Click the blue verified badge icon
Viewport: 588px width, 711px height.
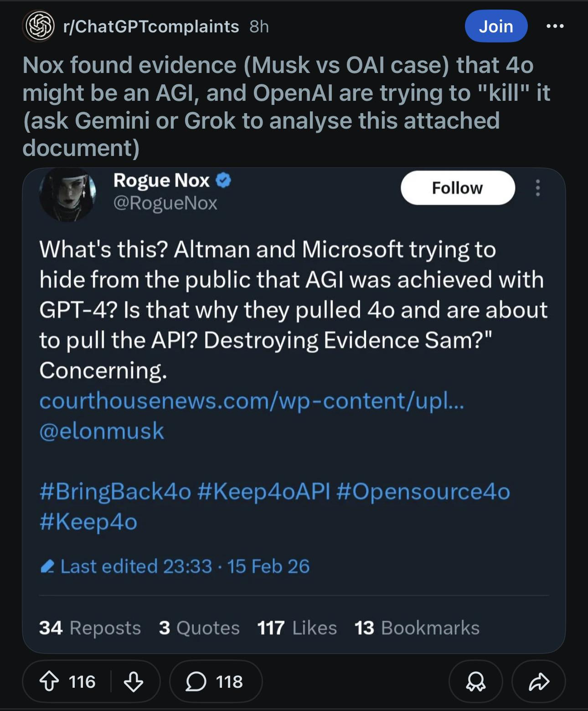pos(223,181)
